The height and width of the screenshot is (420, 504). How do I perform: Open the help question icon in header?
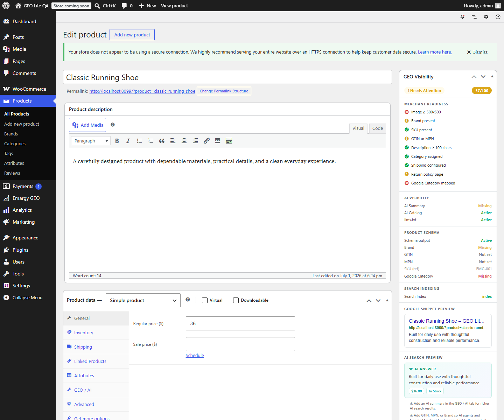[x=498, y=17]
